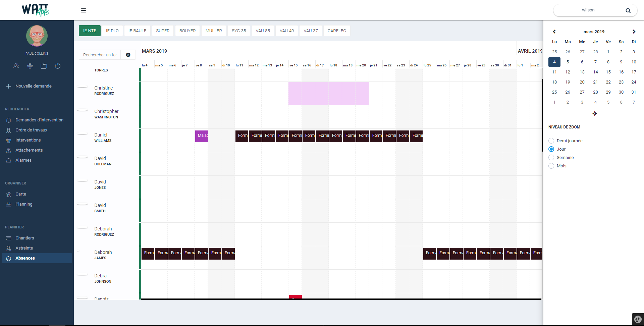Switch to the CARELEC tab
Screen dimensions: 644x326
pyautogui.click(x=336, y=31)
